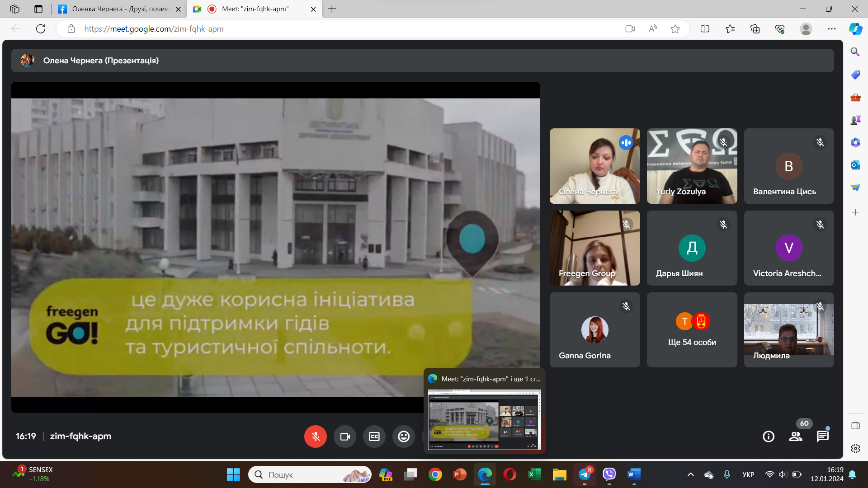Viewport: 868px width, 488px height.
Task: Select the Yuriy Zozulya video tile
Action: click(692, 166)
